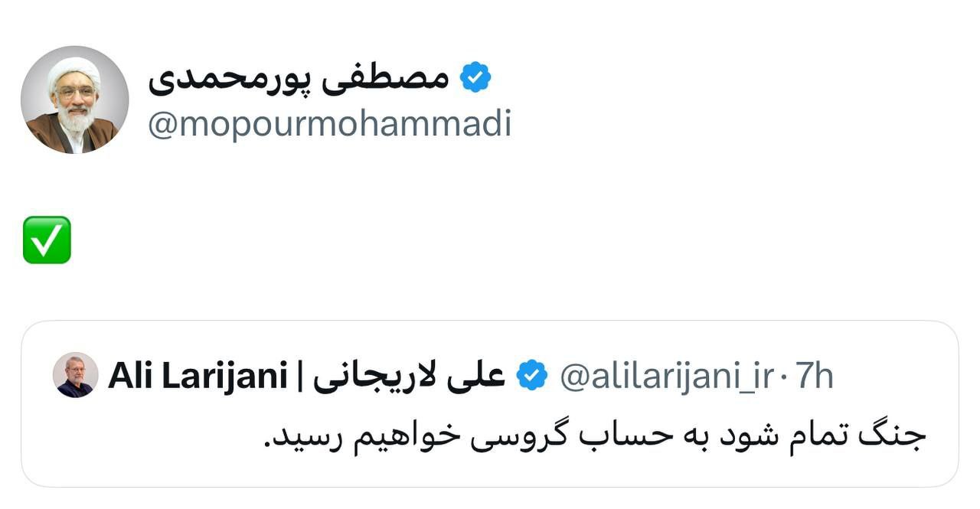Viewport: 980px width, 509px height.
Task: Click the 7h timestamp
Action: 814,376
